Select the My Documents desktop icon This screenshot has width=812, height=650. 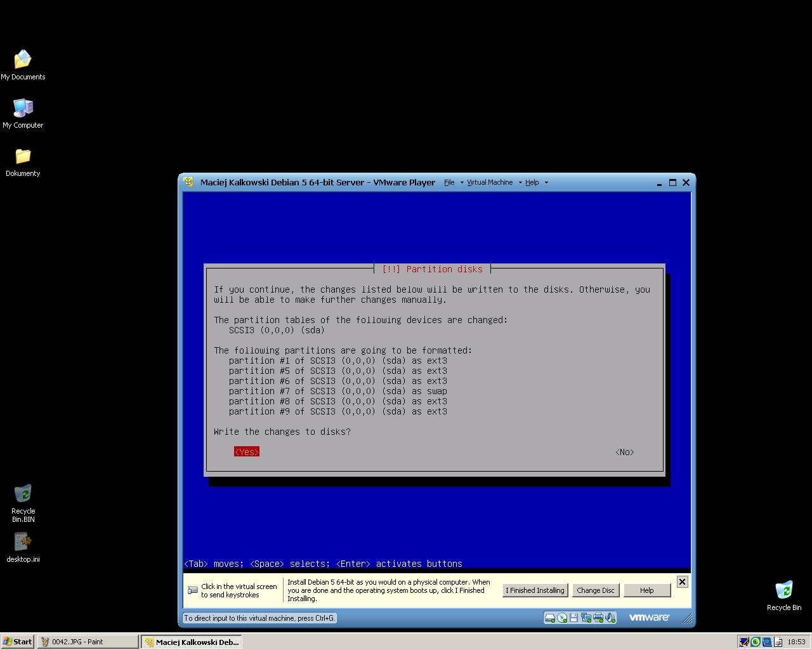pyautogui.click(x=23, y=65)
